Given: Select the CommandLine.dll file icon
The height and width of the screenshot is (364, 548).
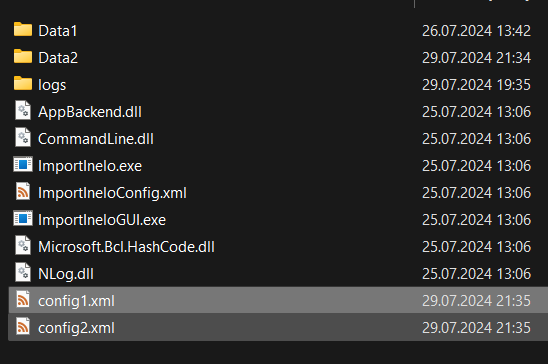Looking at the screenshot, I should click(23, 137).
